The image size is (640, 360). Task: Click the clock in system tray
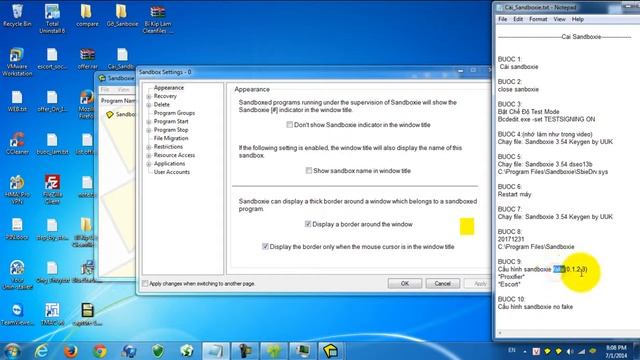pos(616,351)
